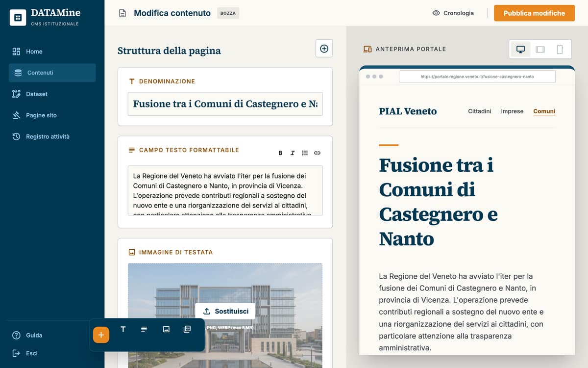Click Sostituisci to replace header image
The height and width of the screenshot is (368, 588).
click(225, 311)
